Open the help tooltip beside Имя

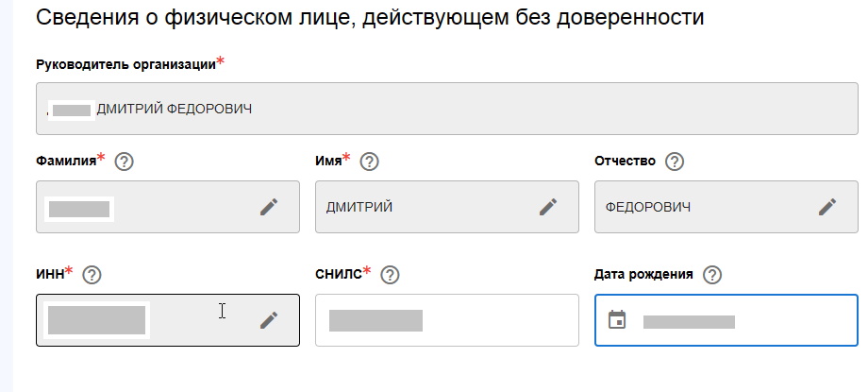(369, 162)
